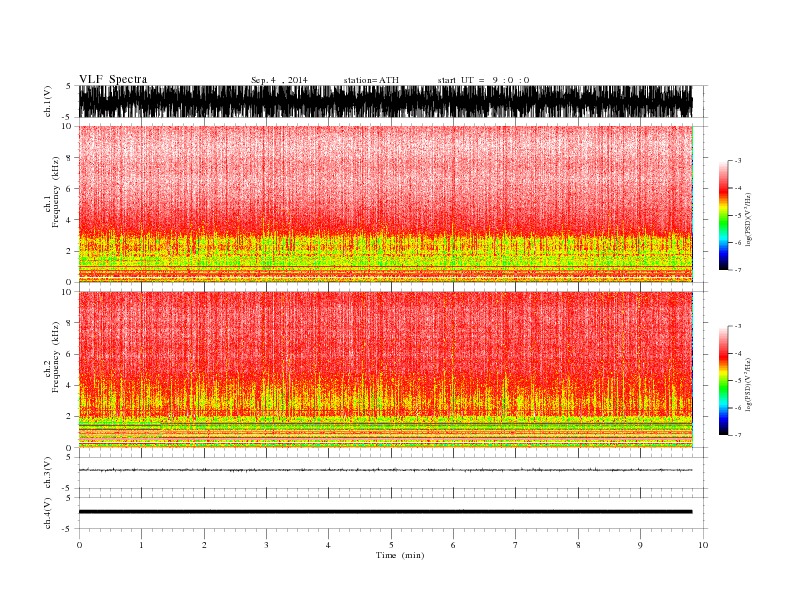Click the "ch.1(V)" axis label

[x=48, y=103]
